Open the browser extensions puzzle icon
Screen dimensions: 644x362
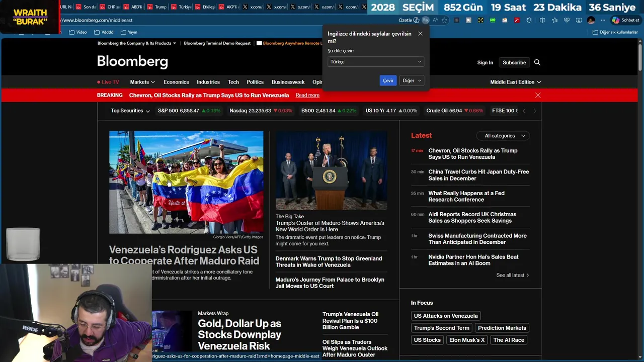tap(529, 20)
